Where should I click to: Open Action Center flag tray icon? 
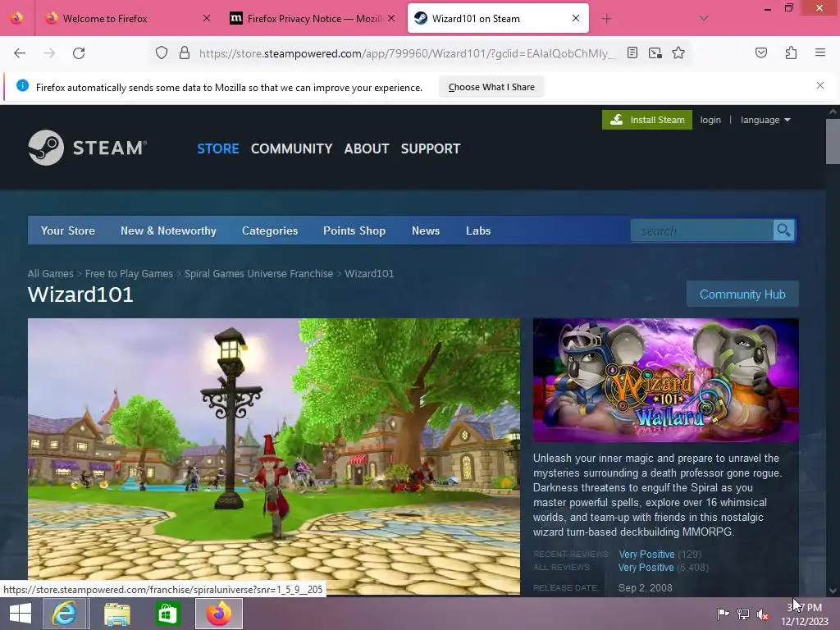point(723,614)
